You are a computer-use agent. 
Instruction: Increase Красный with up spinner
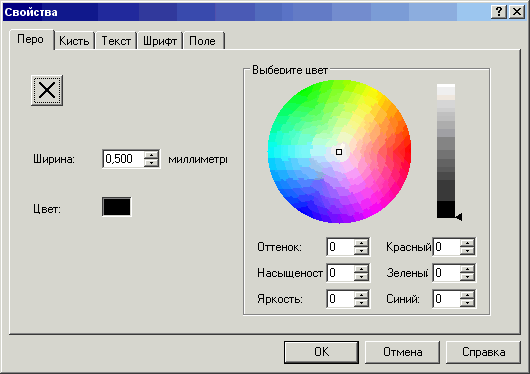coord(467,243)
